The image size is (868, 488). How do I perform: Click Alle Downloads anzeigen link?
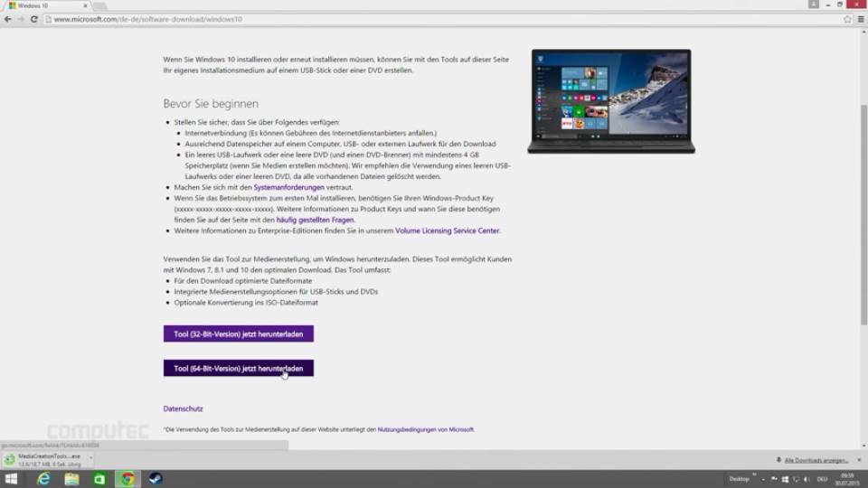click(x=816, y=460)
